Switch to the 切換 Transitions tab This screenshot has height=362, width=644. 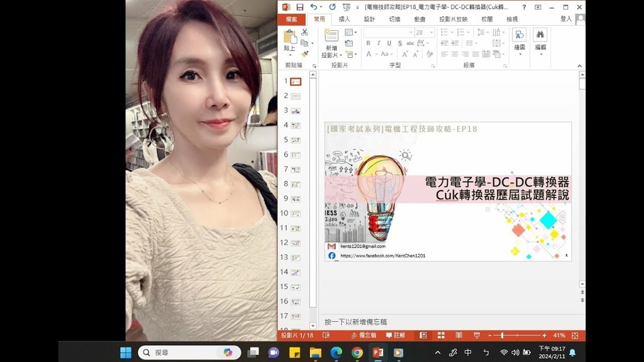(394, 19)
